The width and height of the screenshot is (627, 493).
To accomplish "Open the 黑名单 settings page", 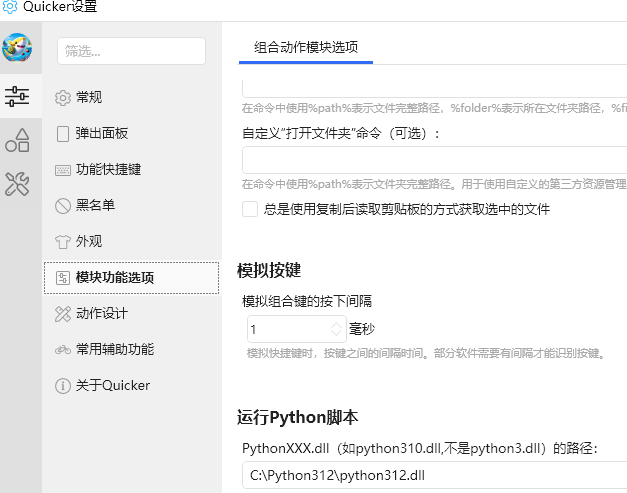I will [132, 205].
